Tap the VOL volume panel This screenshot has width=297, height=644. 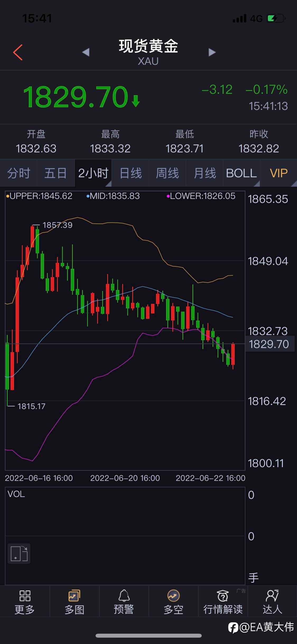tap(125, 536)
